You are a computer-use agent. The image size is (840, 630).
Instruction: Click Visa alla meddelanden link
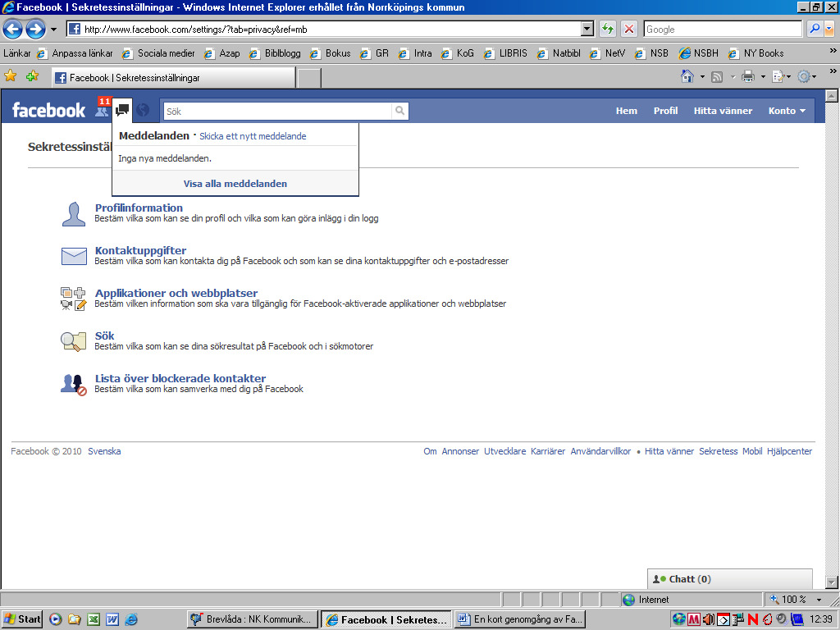coord(235,184)
